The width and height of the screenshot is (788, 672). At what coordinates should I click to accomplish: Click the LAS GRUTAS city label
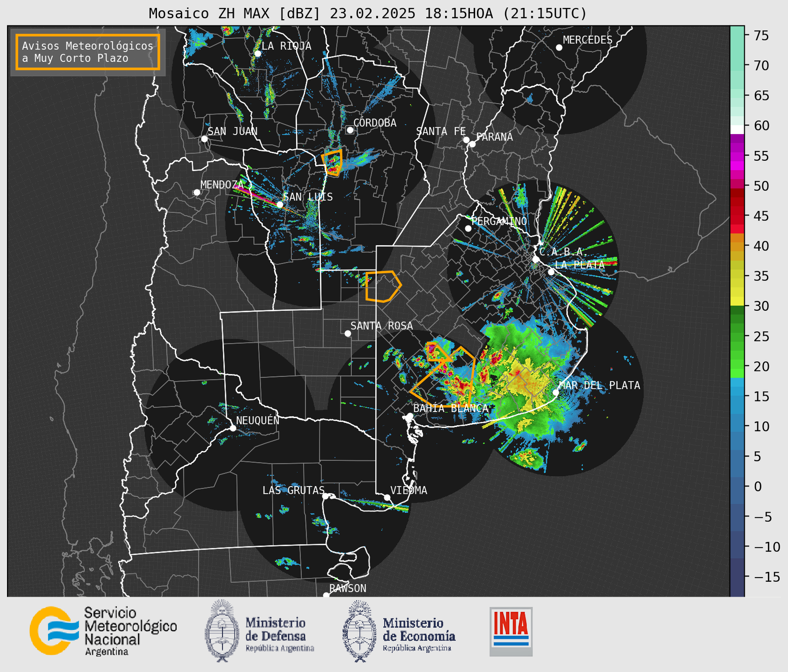[x=293, y=491]
